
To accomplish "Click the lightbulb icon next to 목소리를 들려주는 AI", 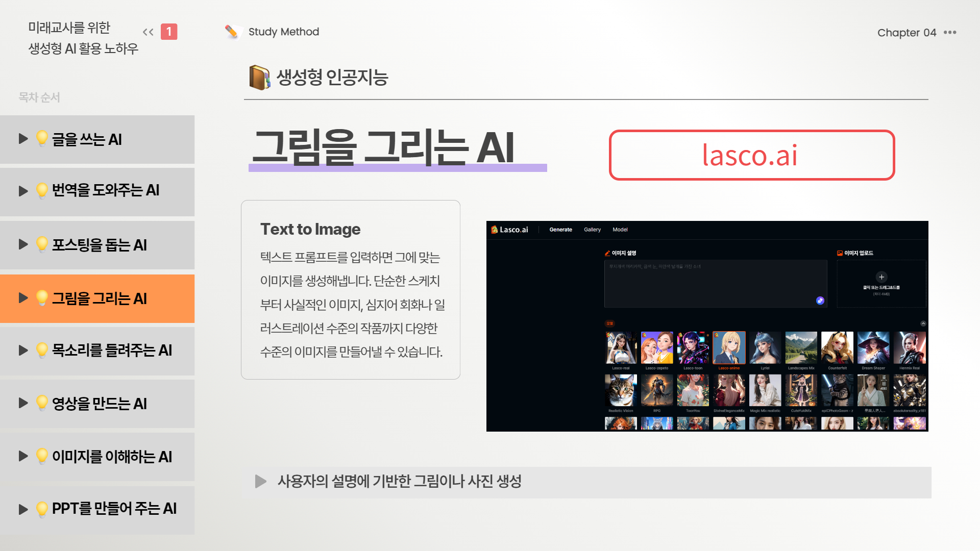I will click(x=42, y=350).
